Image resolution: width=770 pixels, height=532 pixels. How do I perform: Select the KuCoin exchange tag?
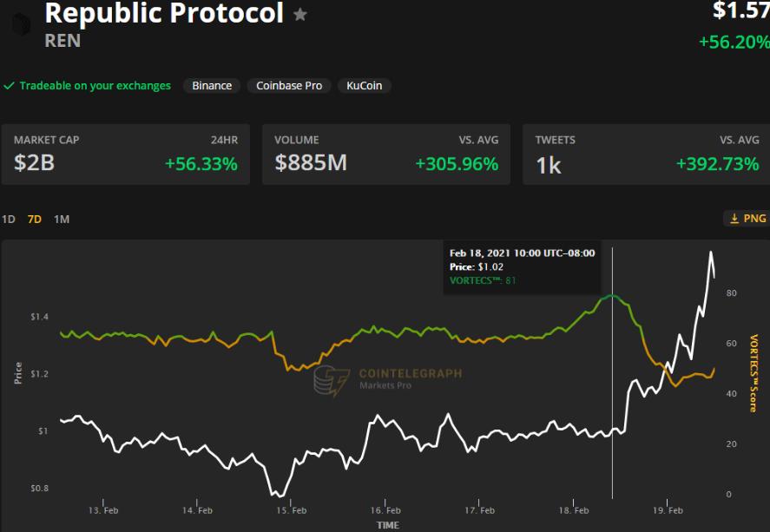364,86
